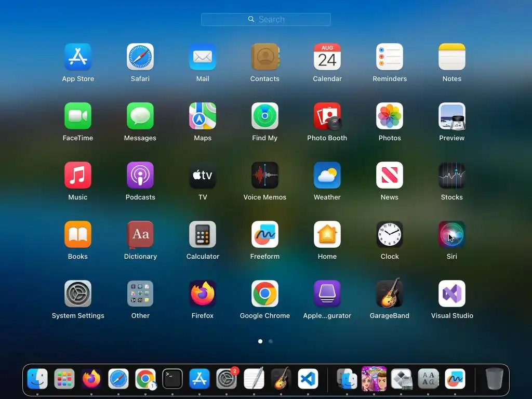Open Calendar showing AUG 24
532x399 pixels.
327,57
